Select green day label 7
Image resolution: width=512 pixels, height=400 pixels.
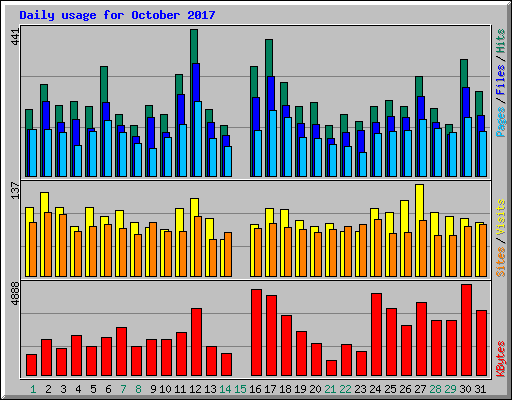(x=123, y=389)
